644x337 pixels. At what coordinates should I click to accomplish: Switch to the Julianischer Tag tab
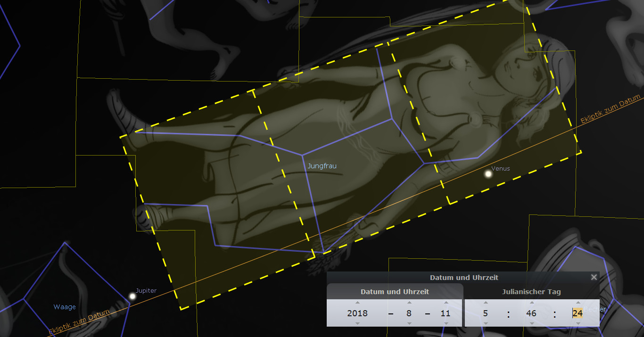tap(532, 292)
